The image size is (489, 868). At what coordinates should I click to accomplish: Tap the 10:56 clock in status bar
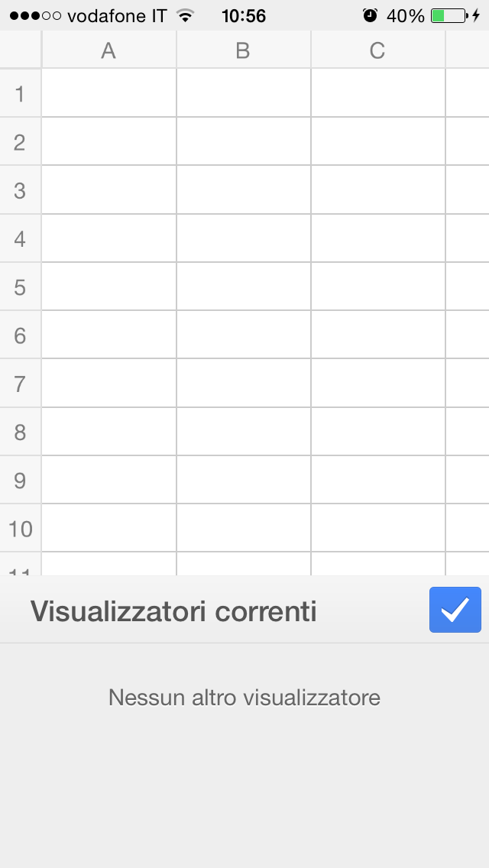[x=243, y=15]
